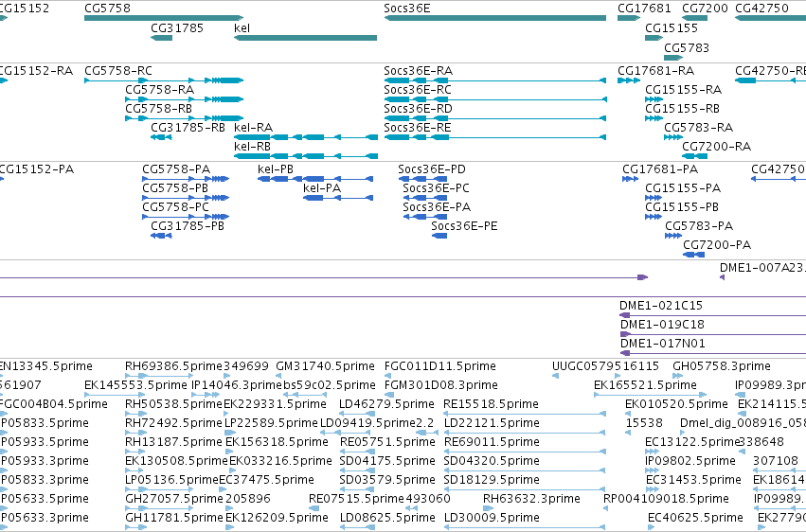Click transcript Socs36E-RE

point(495,137)
